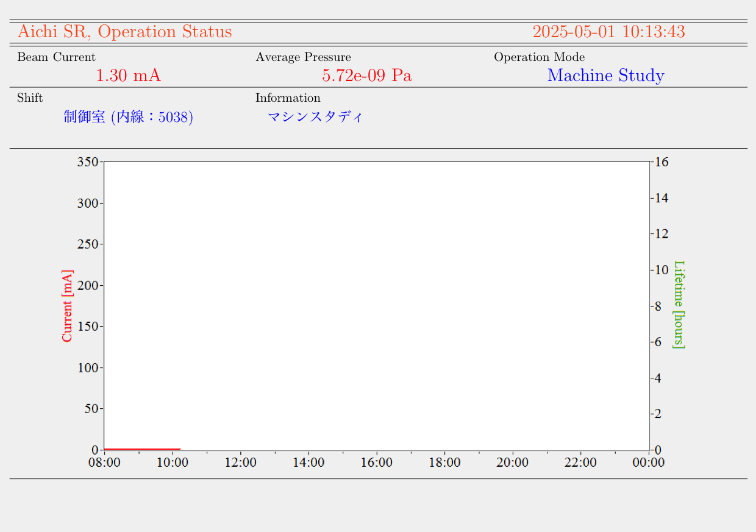Viewport: 756px width, 532px height.
Task: Click the 'Lifetime [hours]' axis label
Action: point(679,305)
